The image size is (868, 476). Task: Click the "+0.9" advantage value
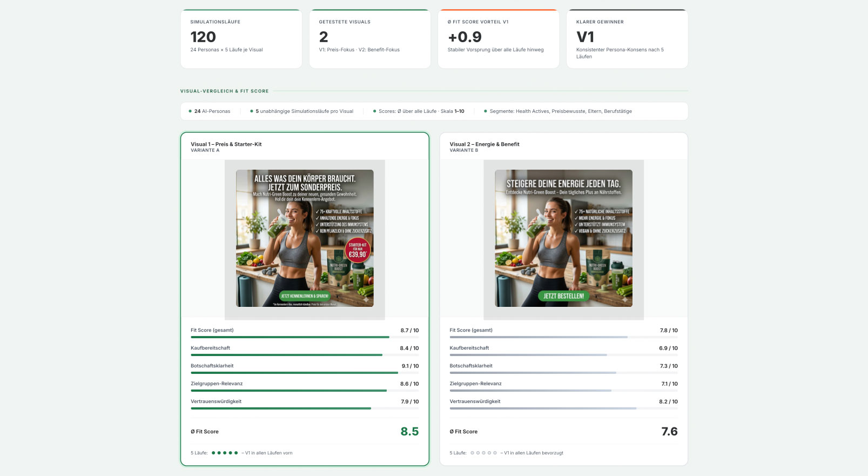coord(465,37)
